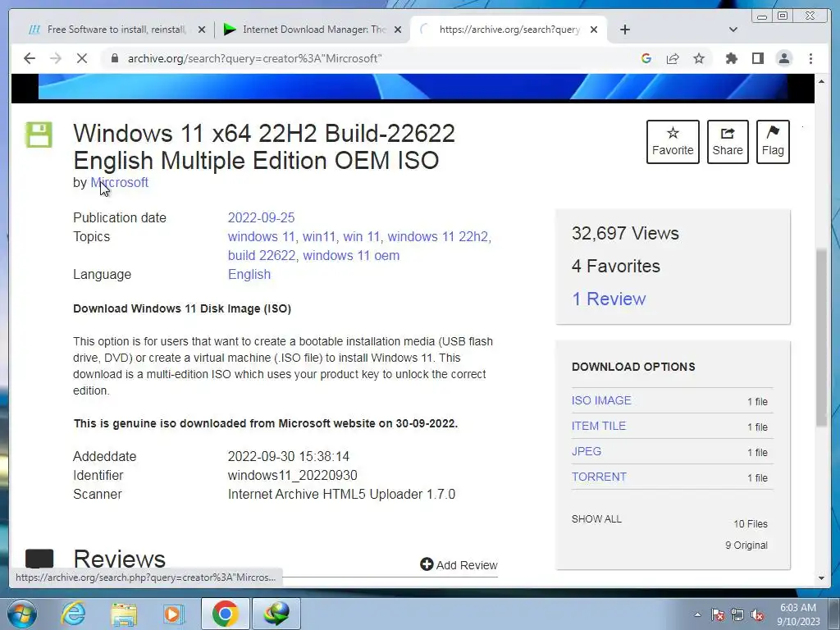The width and height of the screenshot is (840, 630).
Task: Open the Chrome three-dot menu
Action: point(810,58)
